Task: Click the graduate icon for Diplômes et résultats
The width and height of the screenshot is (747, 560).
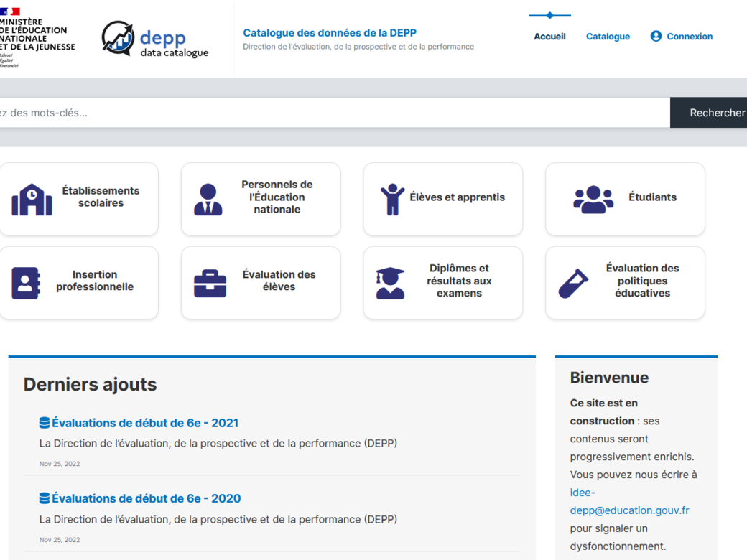Action: 390,283
